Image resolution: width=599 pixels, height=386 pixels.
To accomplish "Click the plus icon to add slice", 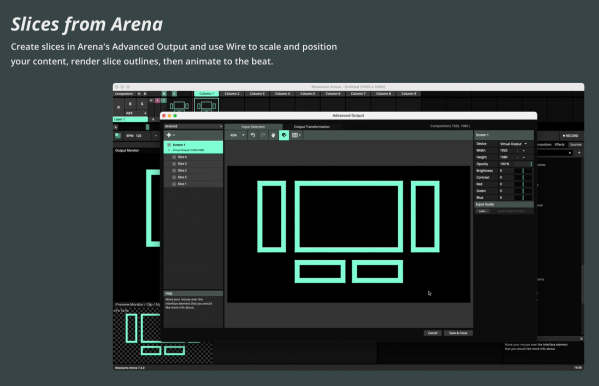I will pyautogui.click(x=170, y=135).
